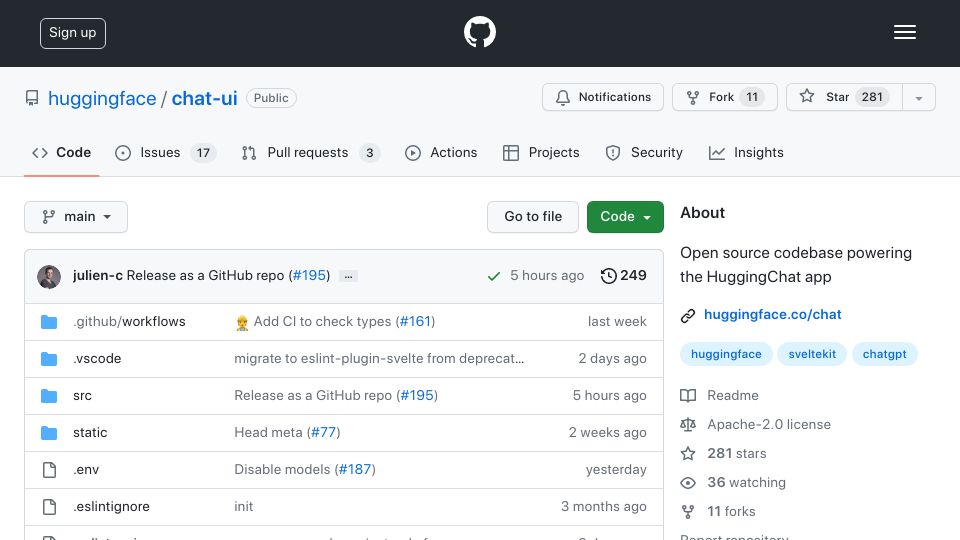Click the .env file icon
The height and width of the screenshot is (540, 960).
49,470
